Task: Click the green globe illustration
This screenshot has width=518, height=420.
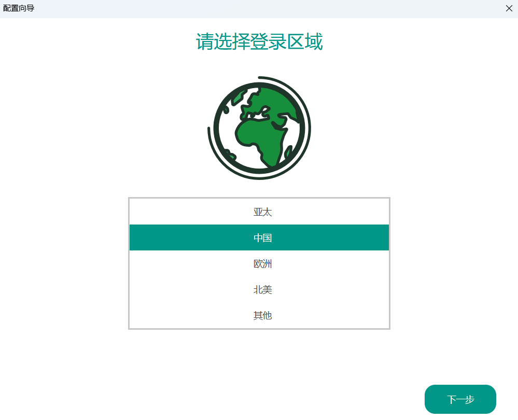Action: coord(259,128)
